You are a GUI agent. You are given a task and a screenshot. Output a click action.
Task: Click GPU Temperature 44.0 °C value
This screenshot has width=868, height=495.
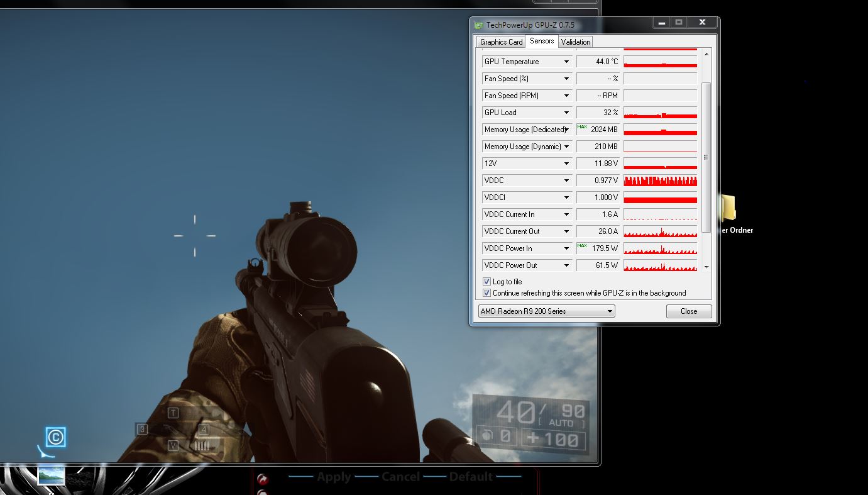click(x=598, y=62)
